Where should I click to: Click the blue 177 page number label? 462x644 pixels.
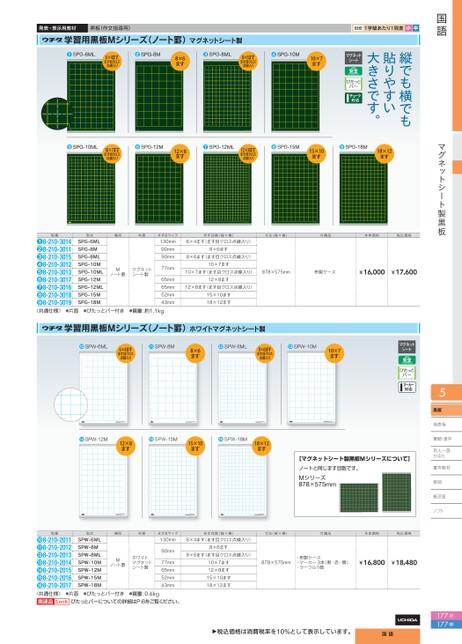coord(446,624)
